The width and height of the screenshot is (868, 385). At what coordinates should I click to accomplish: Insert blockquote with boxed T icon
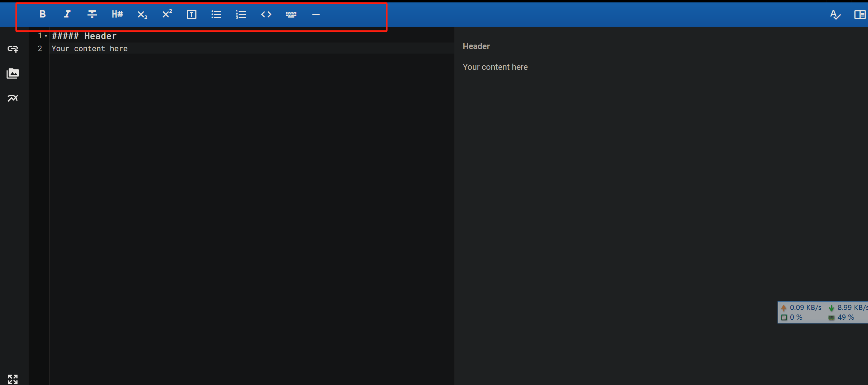click(x=192, y=15)
